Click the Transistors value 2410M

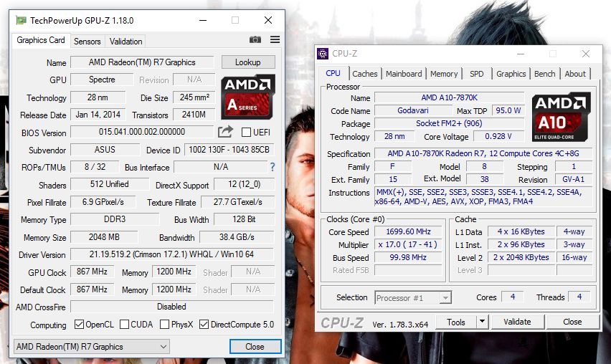coord(194,115)
